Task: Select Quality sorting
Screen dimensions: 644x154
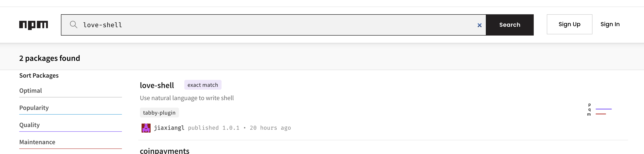Action: pyautogui.click(x=29, y=125)
